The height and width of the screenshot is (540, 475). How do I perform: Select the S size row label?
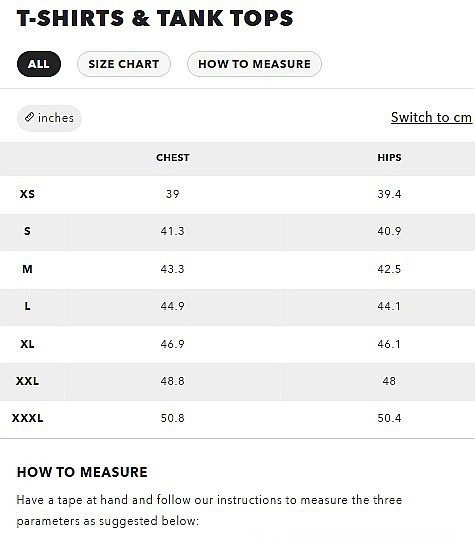coord(27,231)
